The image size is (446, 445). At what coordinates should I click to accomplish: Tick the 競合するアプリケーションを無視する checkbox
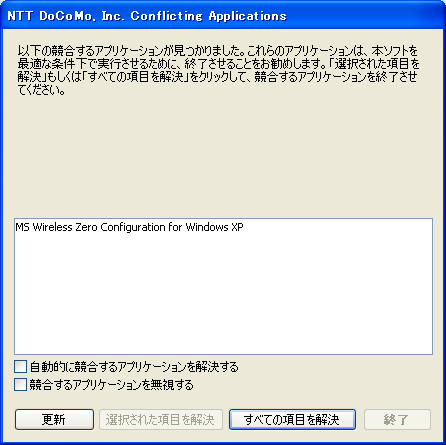point(20,385)
